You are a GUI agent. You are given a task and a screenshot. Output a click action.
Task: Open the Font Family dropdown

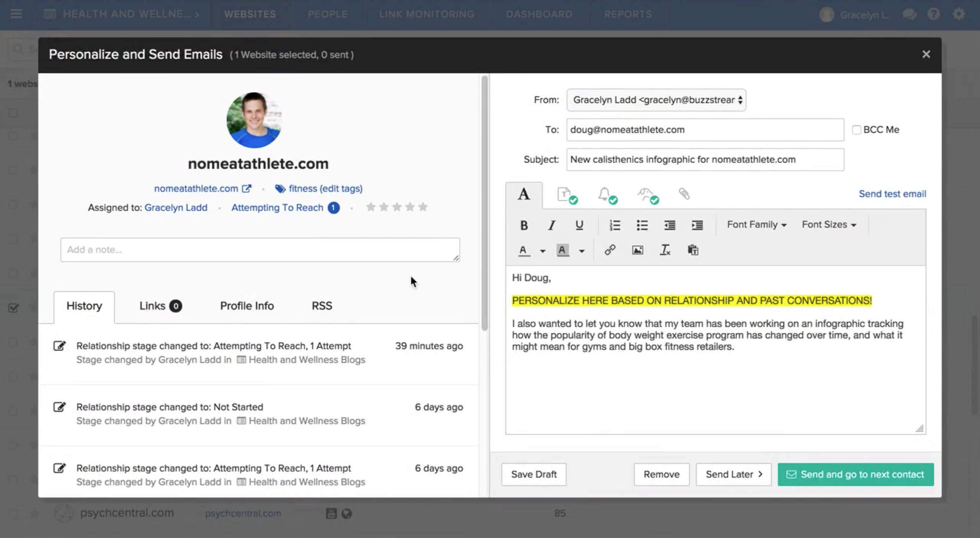pos(757,225)
